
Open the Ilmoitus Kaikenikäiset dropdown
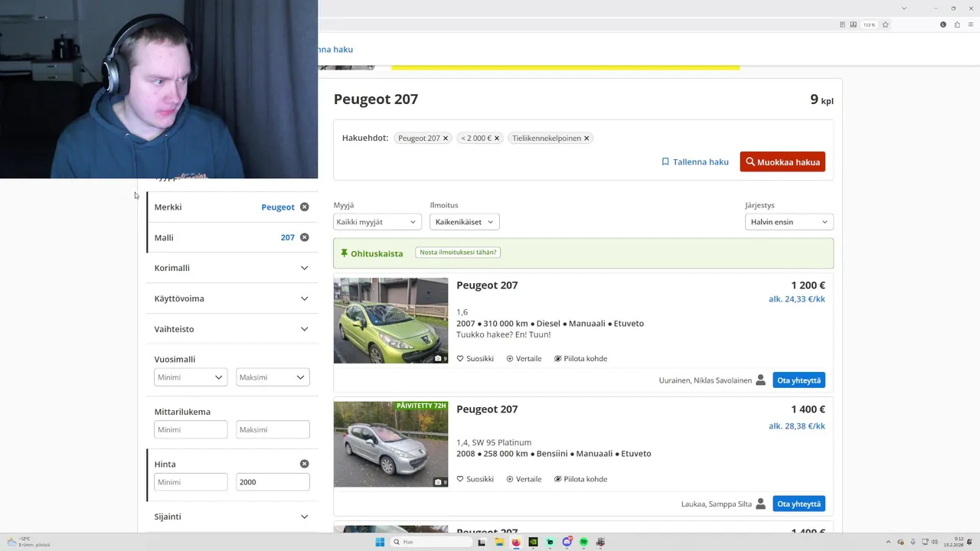465,222
